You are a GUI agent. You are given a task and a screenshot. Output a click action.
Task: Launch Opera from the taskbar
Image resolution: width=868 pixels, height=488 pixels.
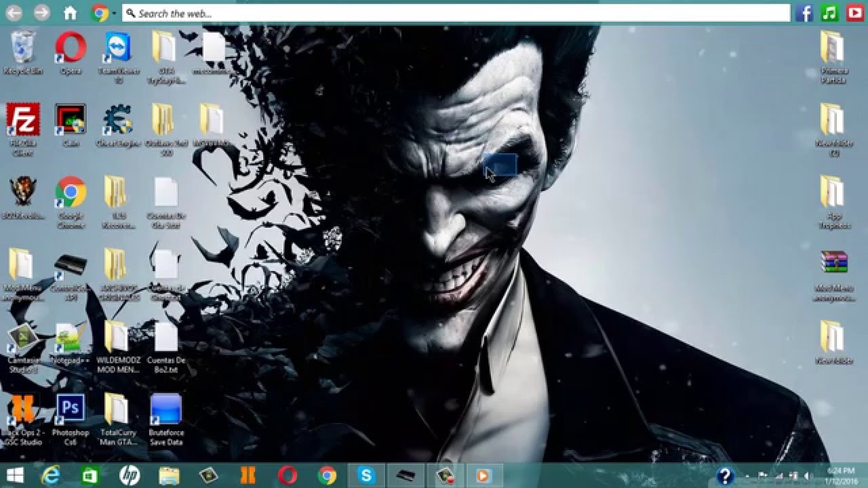tap(288, 476)
